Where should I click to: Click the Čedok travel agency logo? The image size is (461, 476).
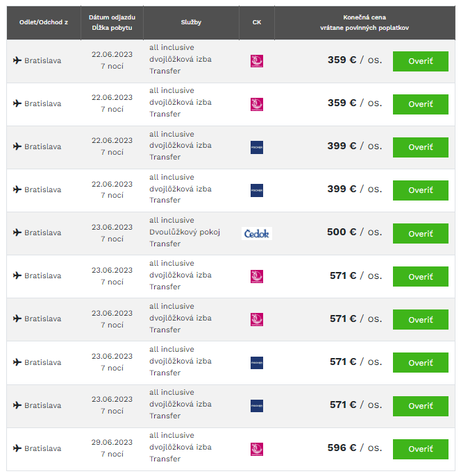point(257,233)
